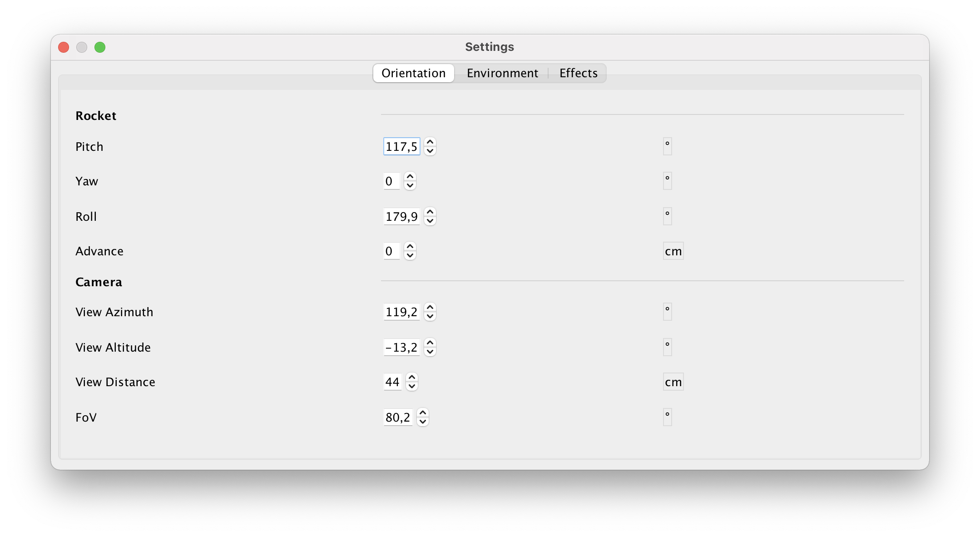Focus the View Azimuth input field

click(401, 312)
